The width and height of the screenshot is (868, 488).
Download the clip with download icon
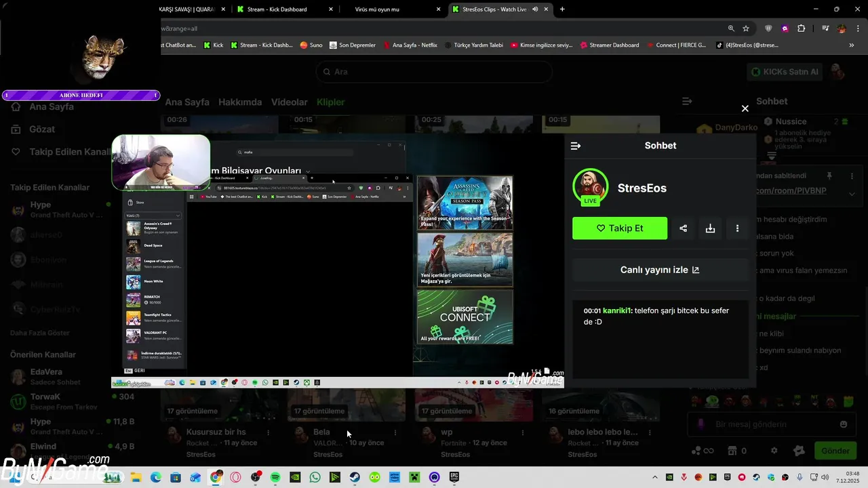coord(710,228)
